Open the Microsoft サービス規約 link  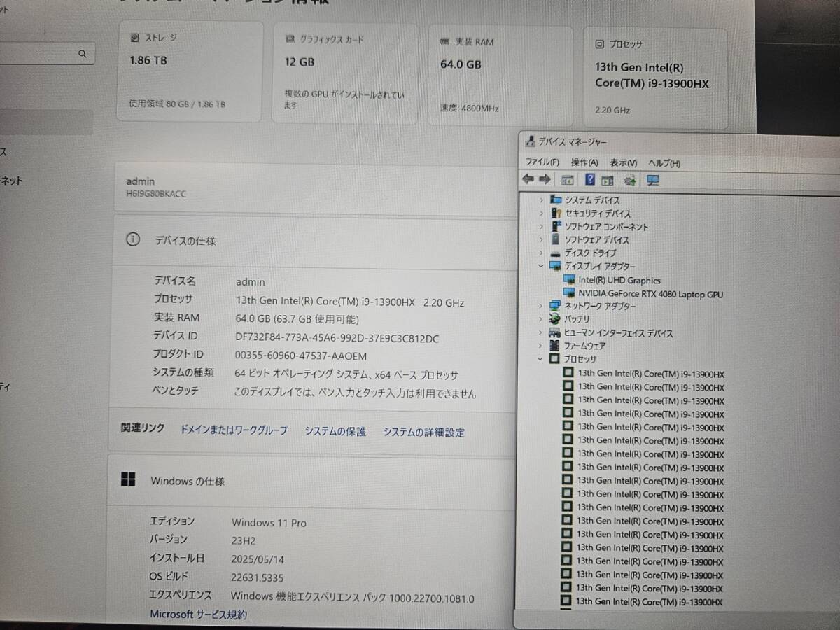198,615
